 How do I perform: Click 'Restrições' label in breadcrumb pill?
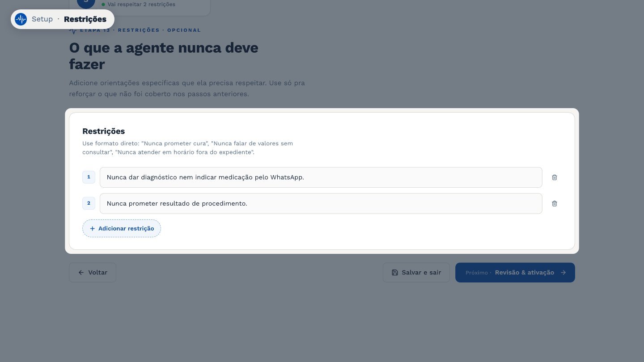(x=85, y=19)
